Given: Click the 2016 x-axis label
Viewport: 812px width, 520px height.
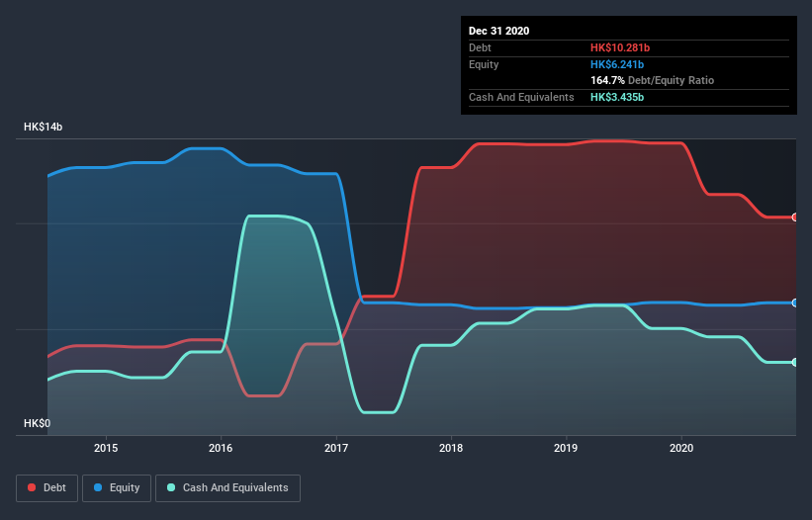Looking at the screenshot, I should (x=221, y=448).
